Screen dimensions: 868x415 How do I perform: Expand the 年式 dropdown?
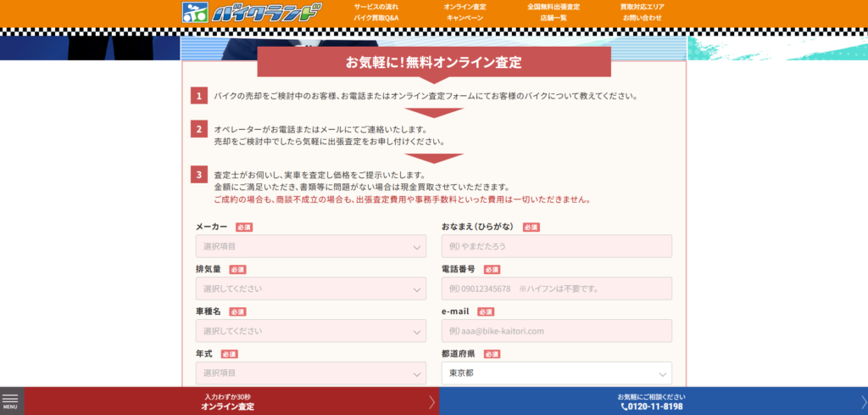coord(311,373)
